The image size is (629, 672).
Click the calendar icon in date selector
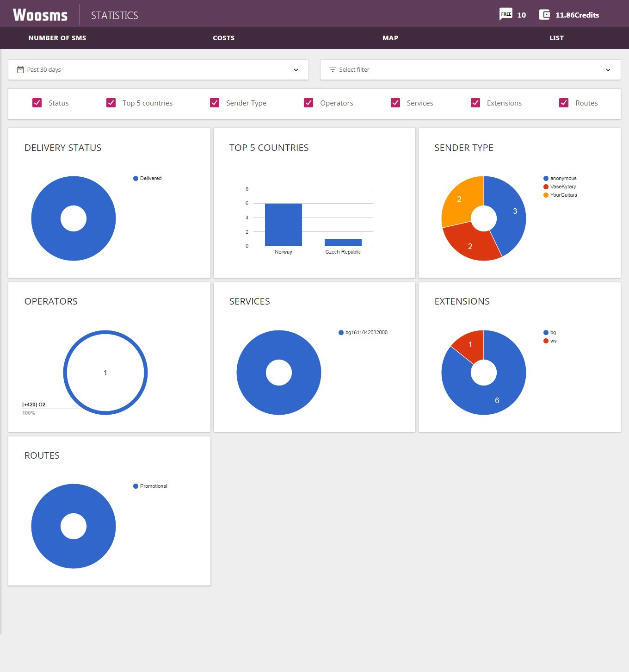(20, 69)
